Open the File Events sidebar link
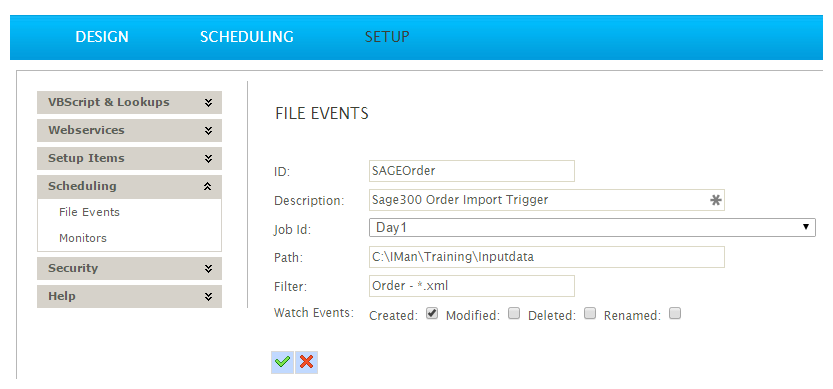The image size is (833, 389). tap(89, 212)
